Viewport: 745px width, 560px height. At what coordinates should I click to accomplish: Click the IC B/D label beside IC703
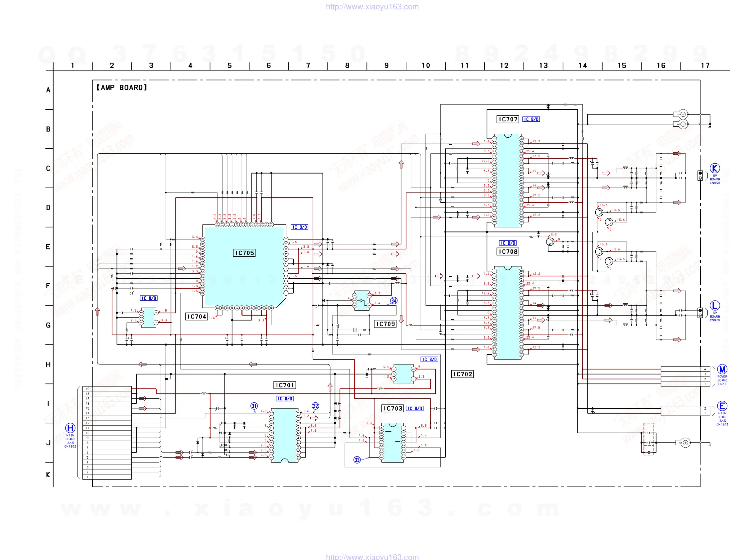click(x=415, y=408)
